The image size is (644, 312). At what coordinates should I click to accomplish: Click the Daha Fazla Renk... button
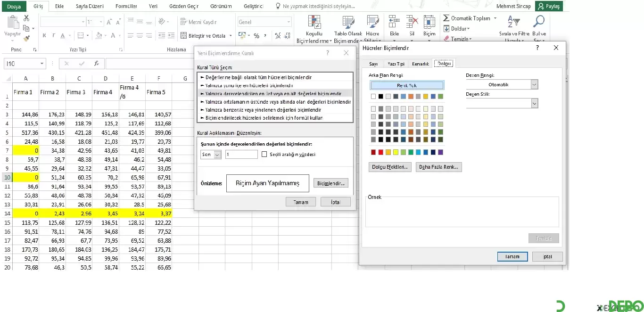click(x=438, y=167)
